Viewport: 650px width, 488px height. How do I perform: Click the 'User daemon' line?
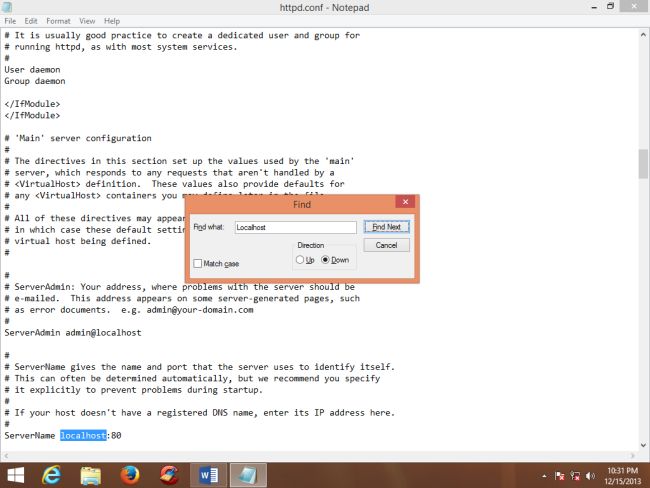[x=32, y=70]
